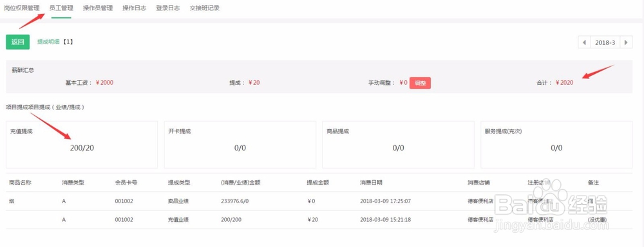
Task: Go to next month arrow
Action: click(626, 42)
